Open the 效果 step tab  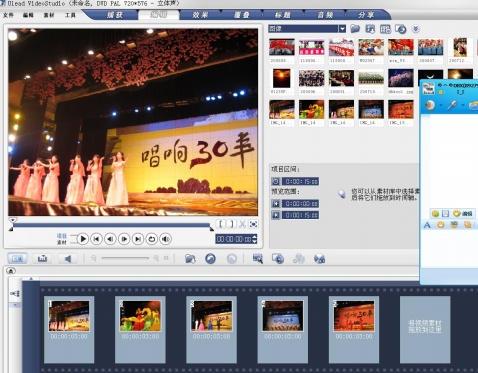[200, 15]
